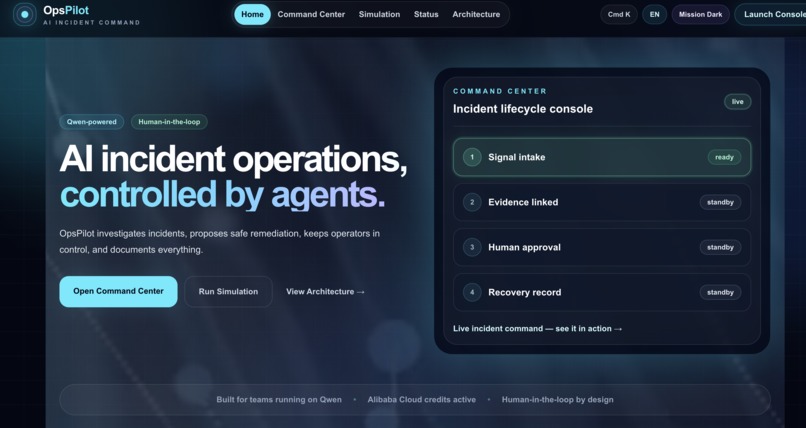The height and width of the screenshot is (428, 806).
Task: Select the Evidence linked step row
Action: [602, 202]
